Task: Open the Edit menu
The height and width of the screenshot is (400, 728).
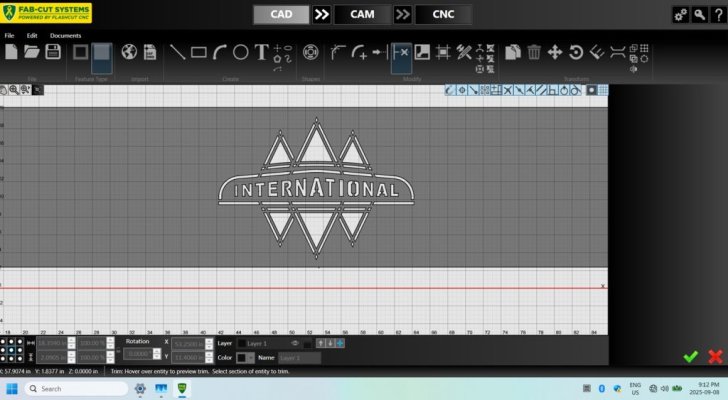Action: click(x=32, y=35)
